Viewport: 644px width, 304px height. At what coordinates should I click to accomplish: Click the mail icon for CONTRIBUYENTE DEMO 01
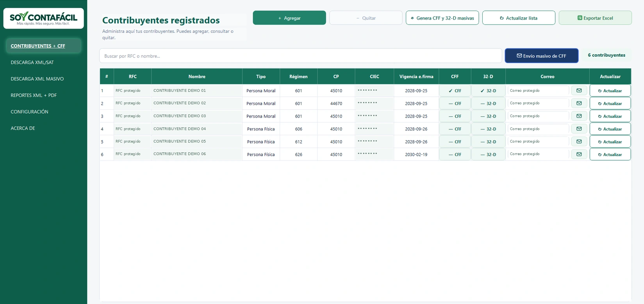[x=579, y=91]
